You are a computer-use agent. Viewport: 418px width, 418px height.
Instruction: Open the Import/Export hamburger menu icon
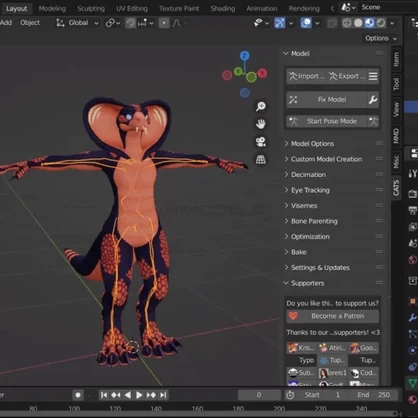point(373,76)
